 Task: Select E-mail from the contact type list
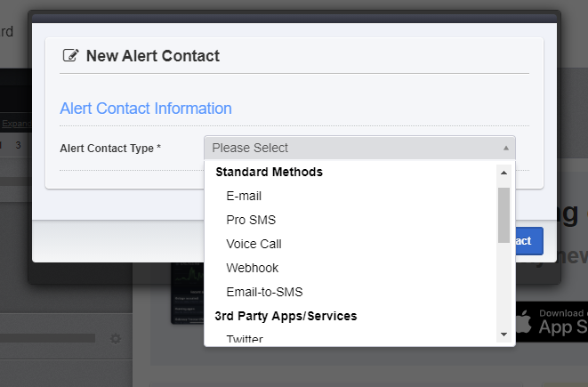point(244,196)
